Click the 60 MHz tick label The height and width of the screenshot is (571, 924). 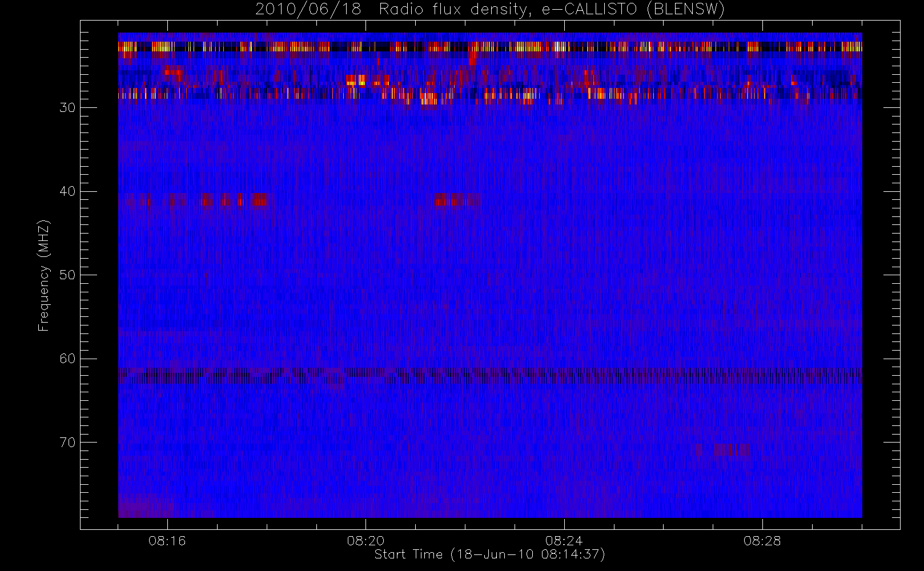coord(67,359)
